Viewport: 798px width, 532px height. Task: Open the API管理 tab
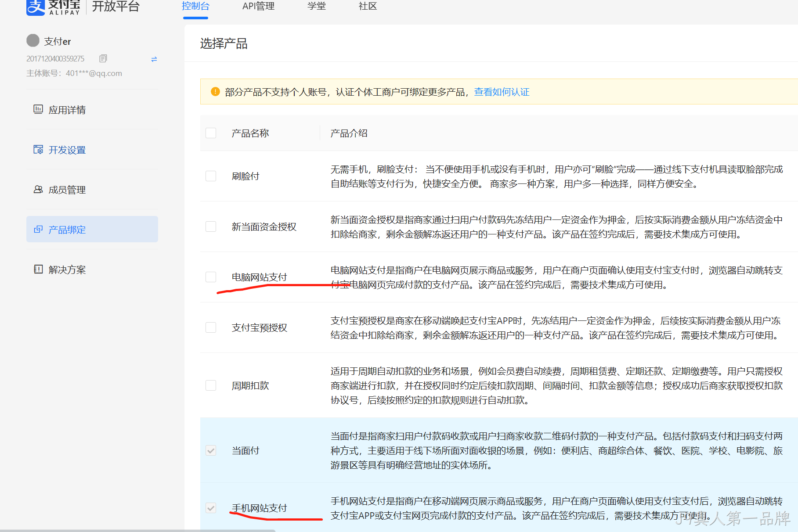(x=258, y=6)
